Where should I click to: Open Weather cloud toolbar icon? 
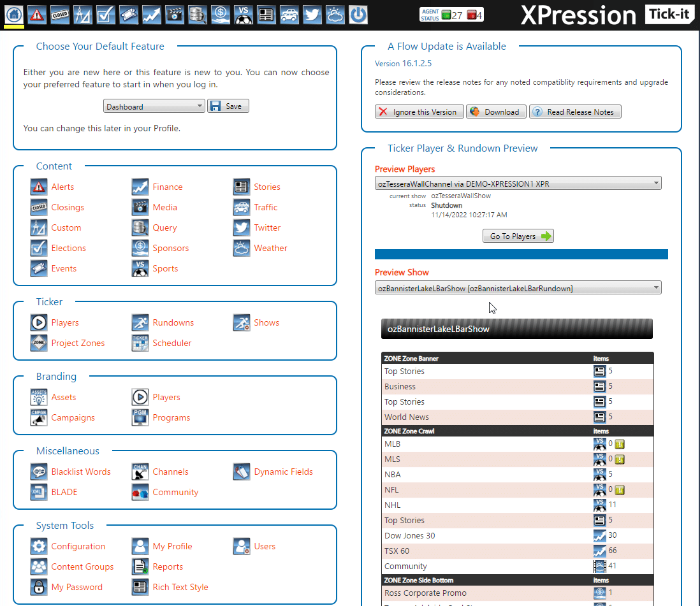point(335,15)
